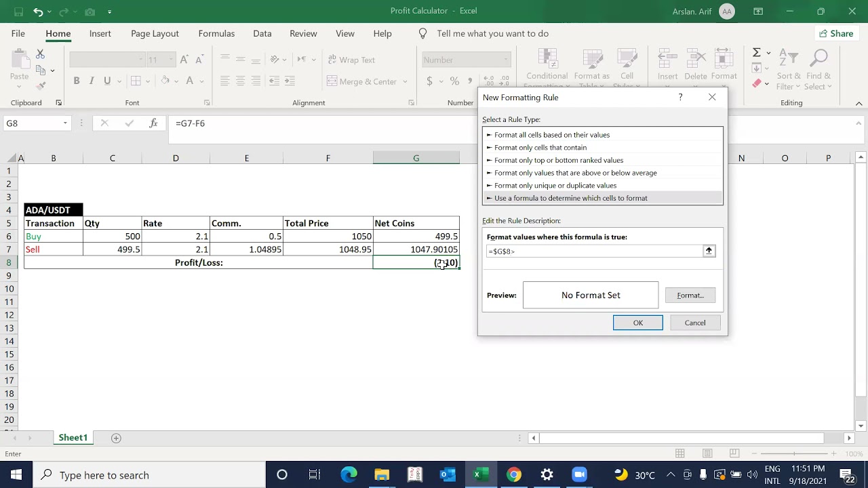This screenshot has width=868, height=488.
Task: Click Tell me what you want to do
Action: [493, 33]
